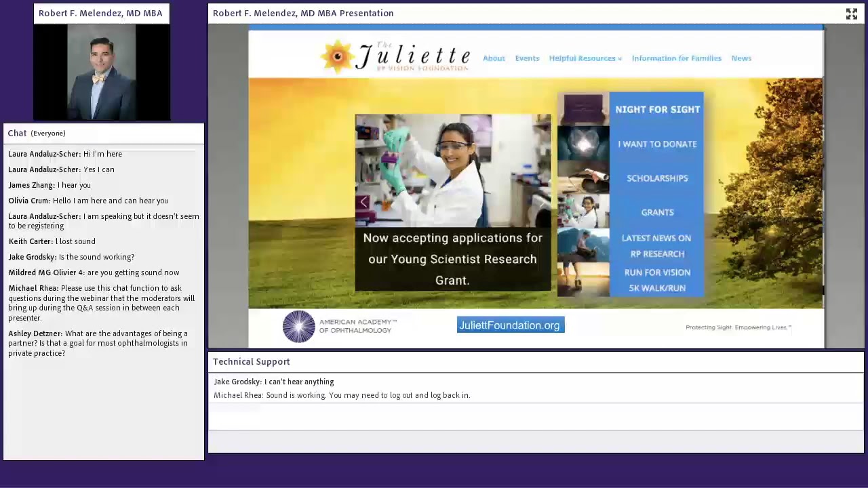Click the scientist slideshow main photo
The height and width of the screenshot is (488, 868).
453,170
